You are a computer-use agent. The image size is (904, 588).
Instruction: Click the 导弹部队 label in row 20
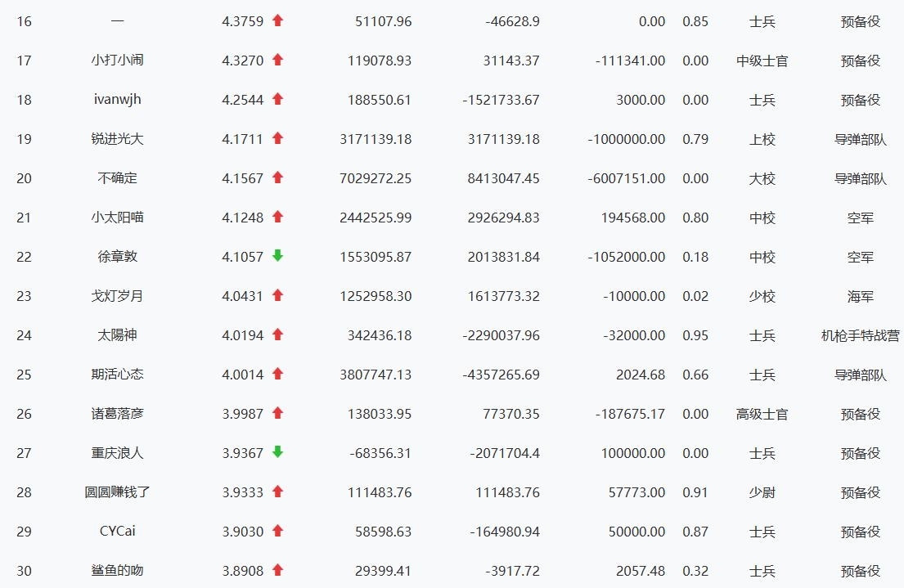click(x=860, y=178)
